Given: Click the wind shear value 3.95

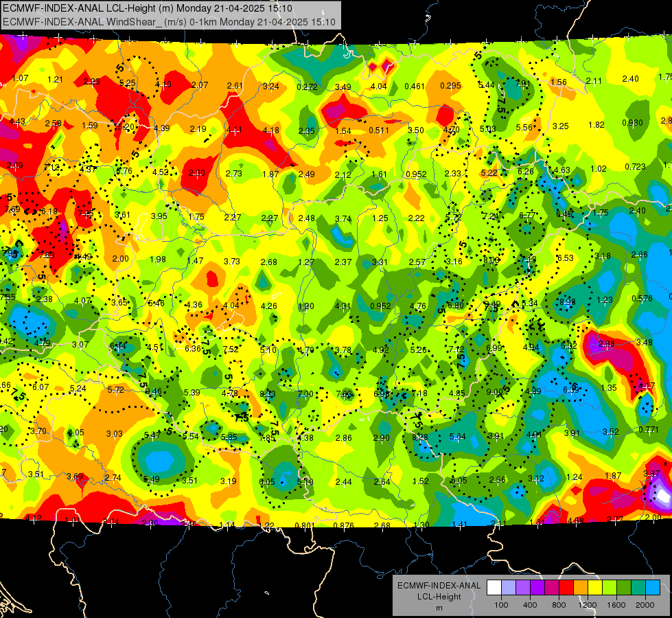Looking at the screenshot, I should (159, 216).
